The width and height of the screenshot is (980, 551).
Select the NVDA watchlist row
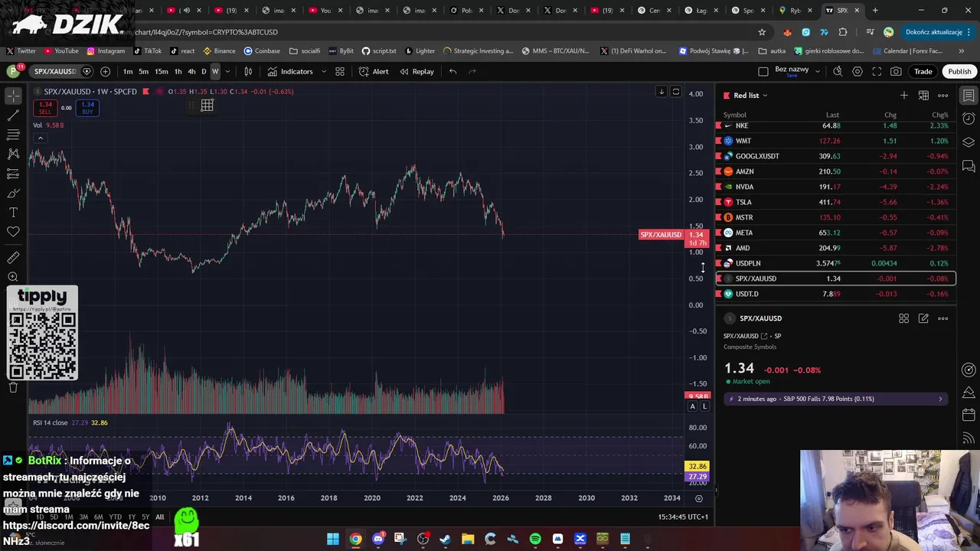(835, 187)
